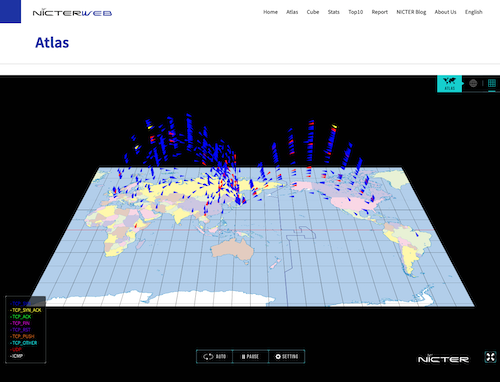Open the NICTER Blog link
The image size is (500, 382).
pos(411,12)
